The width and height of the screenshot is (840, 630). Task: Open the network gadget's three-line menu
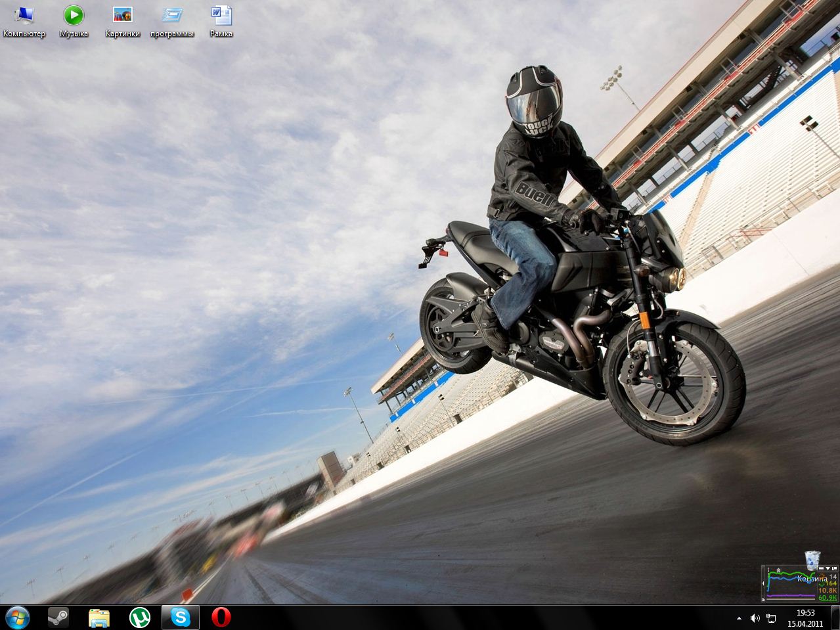pyautogui.click(x=821, y=568)
